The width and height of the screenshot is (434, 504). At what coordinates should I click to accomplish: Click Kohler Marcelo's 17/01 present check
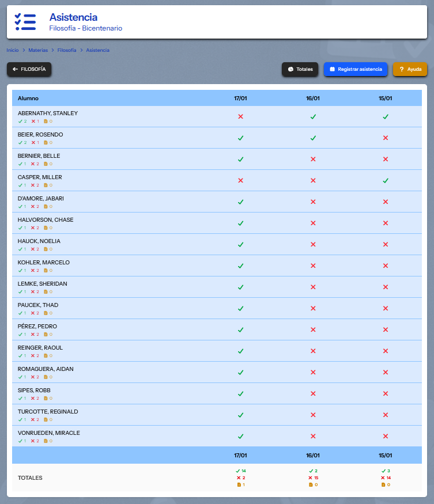pyautogui.click(x=240, y=266)
